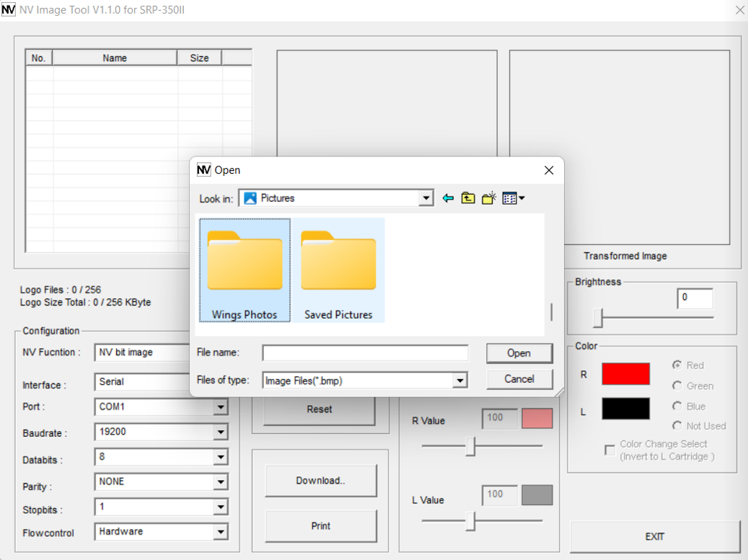This screenshot has height=560, width=748.
Task: Click the Size column header
Action: 199,58
